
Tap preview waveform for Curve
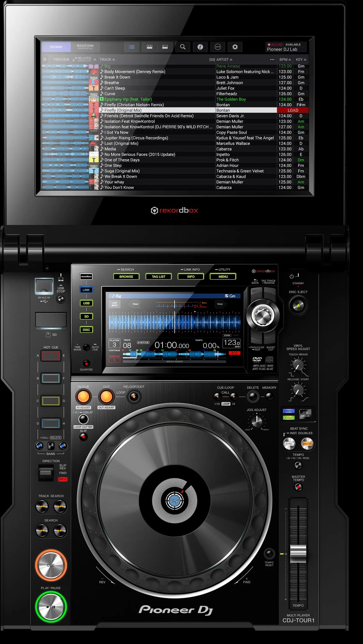click(x=65, y=94)
